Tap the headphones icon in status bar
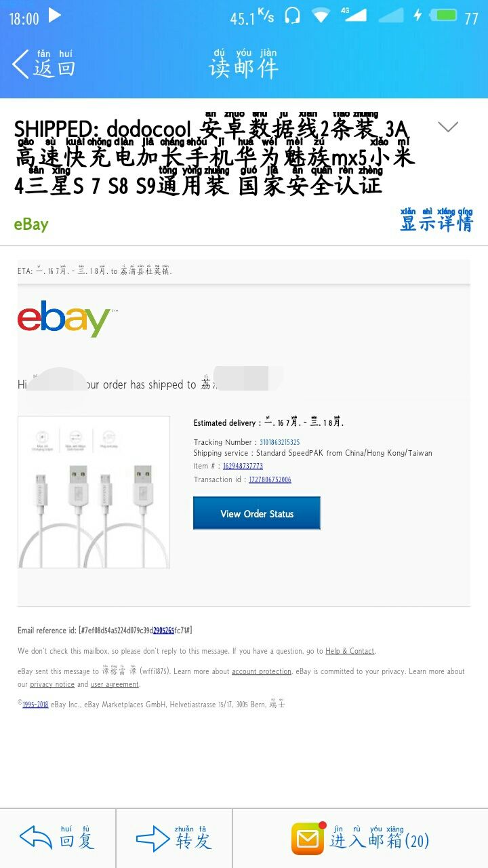This screenshot has width=488, height=868. tap(292, 16)
